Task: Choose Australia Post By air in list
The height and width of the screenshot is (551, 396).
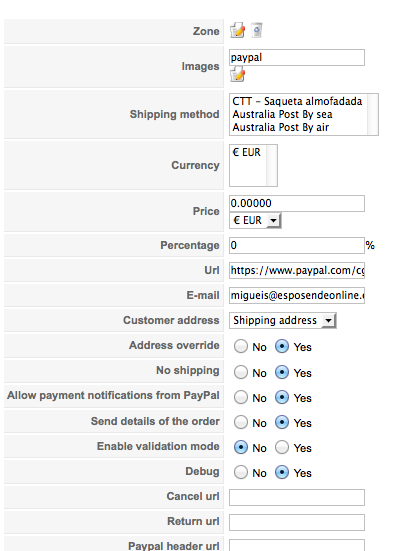Action: coord(280,127)
